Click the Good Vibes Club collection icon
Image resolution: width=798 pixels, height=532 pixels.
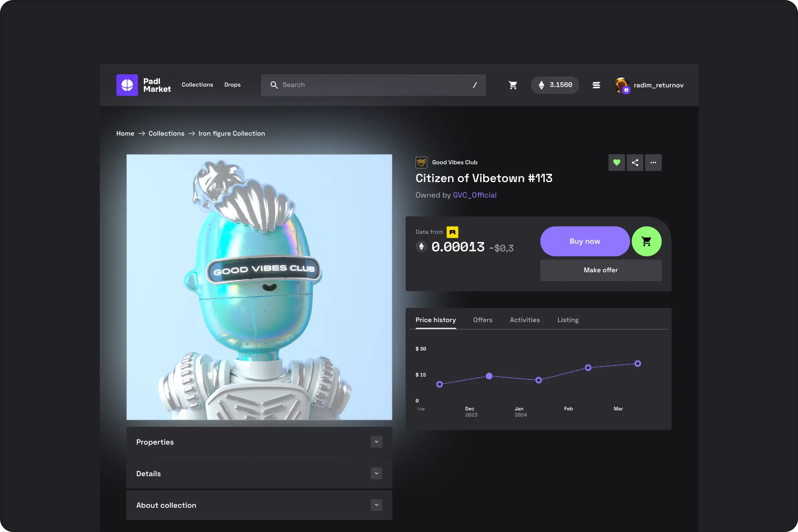pyautogui.click(x=421, y=163)
